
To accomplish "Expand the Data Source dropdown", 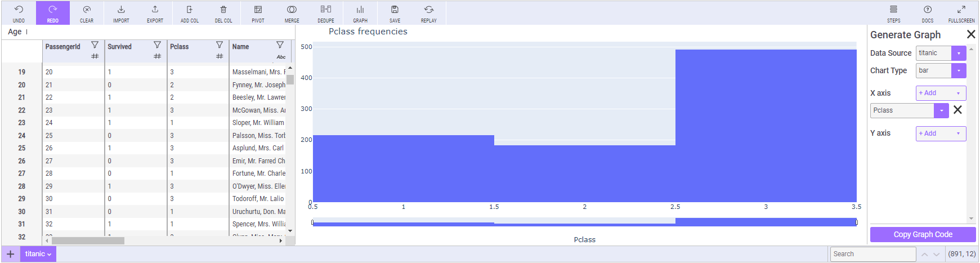I will 959,53.
